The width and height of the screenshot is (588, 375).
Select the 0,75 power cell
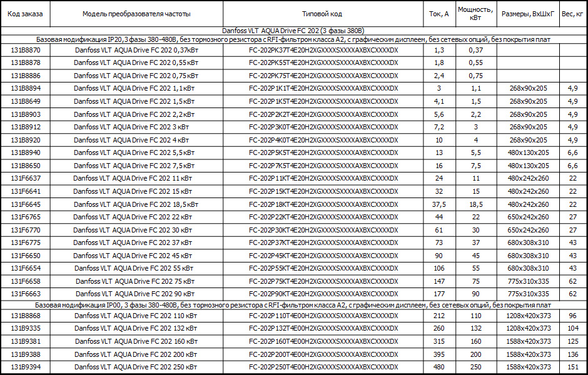tap(476, 76)
